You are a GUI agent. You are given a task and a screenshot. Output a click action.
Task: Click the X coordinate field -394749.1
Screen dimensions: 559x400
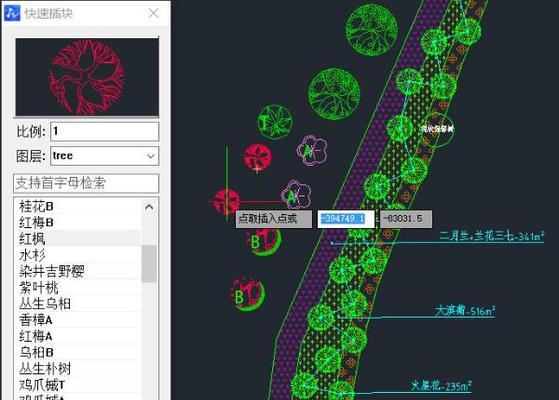pyautogui.click(x=346, y=219)
